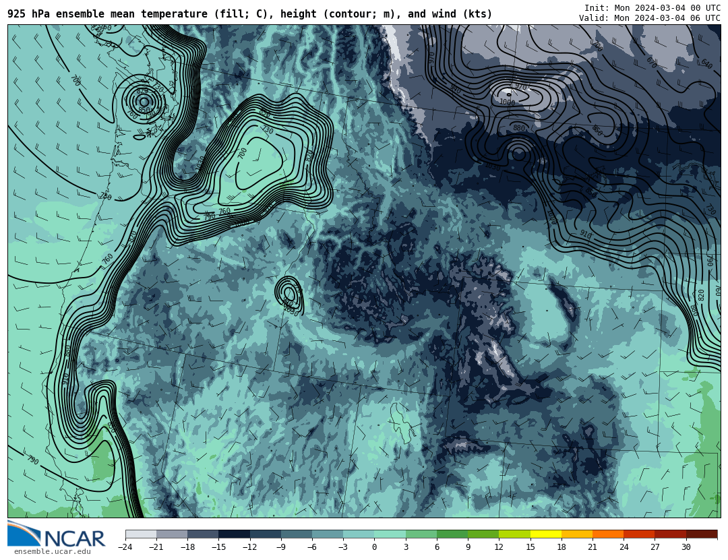The height and width of the screenshot is (560, 728).
Task: Pick the amber 18 to 21 colorbar swatch
Action: [x=577, y=534]
